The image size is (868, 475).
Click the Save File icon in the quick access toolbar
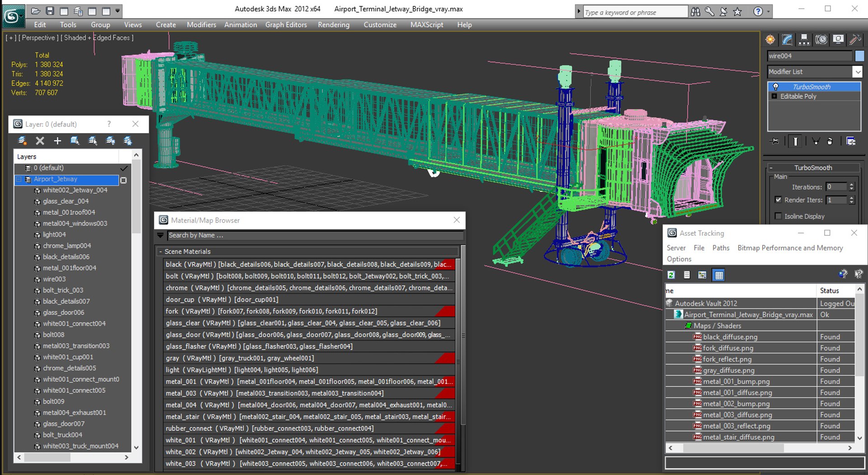50,11
